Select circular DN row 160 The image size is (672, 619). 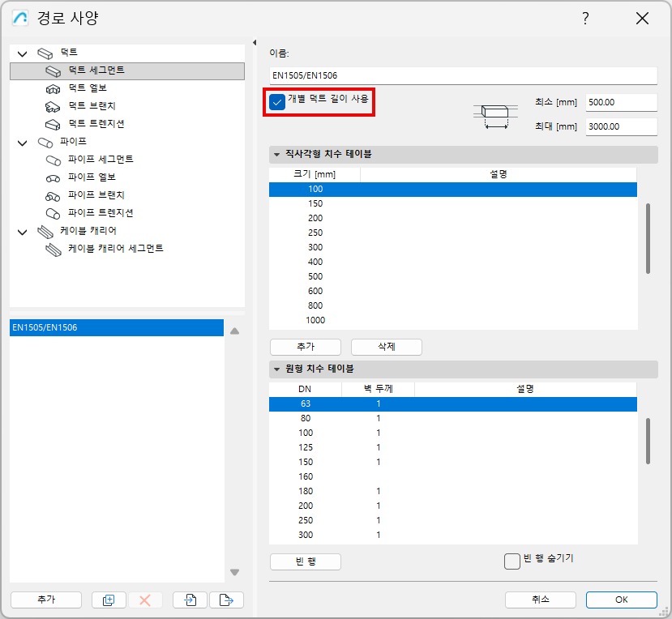point(453,476)
